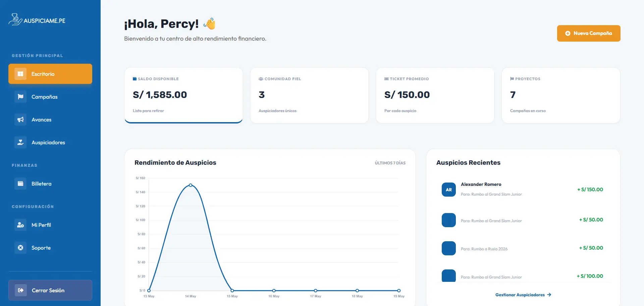Click the Cerrar Sesión button
Screen dimensions: 644x306
pos(50,290)
